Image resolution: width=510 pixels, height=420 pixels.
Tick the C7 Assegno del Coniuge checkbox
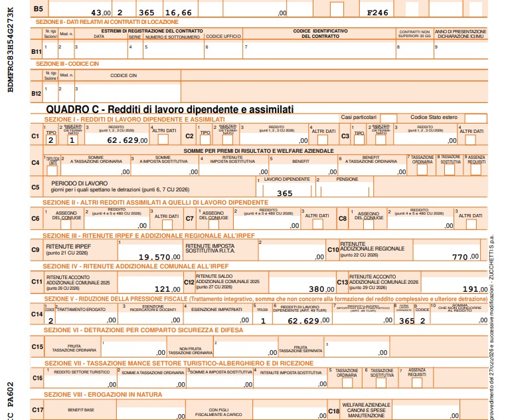(214, 225)
